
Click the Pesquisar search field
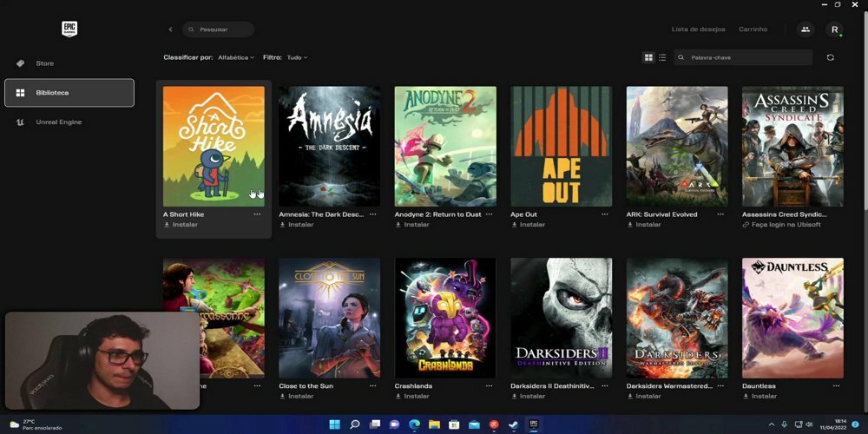(x=218, y=30)
